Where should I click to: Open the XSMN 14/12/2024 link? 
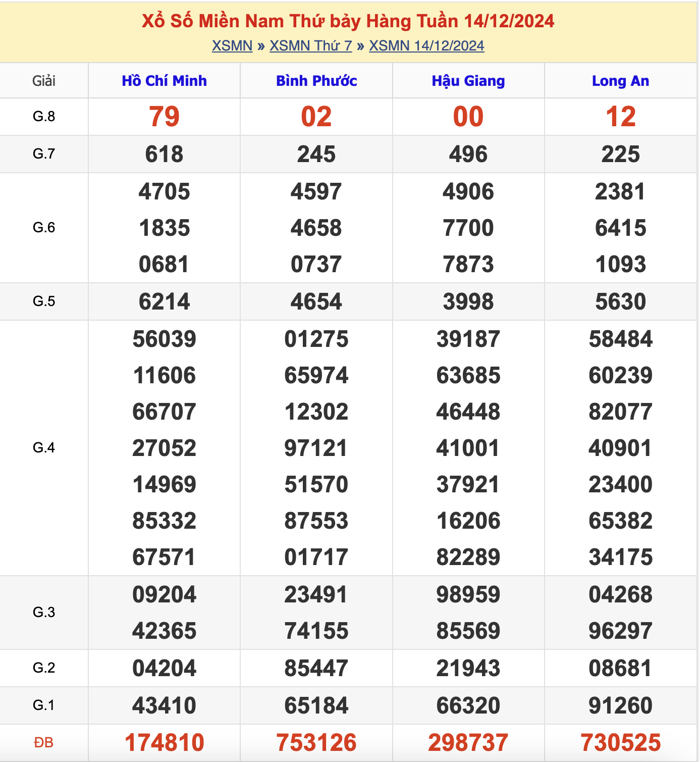coord(426,45)
